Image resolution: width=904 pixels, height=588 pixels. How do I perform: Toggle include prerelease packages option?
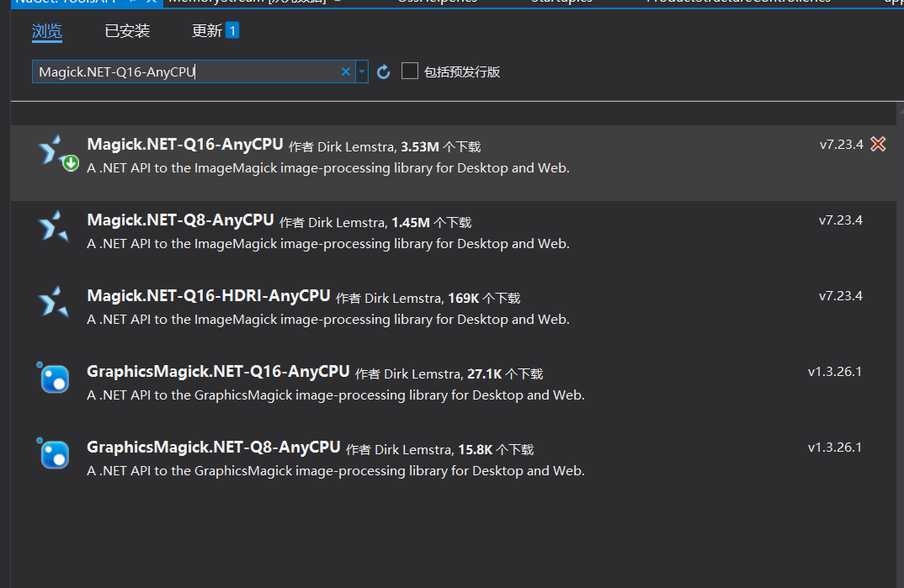(x=410, y=72)
